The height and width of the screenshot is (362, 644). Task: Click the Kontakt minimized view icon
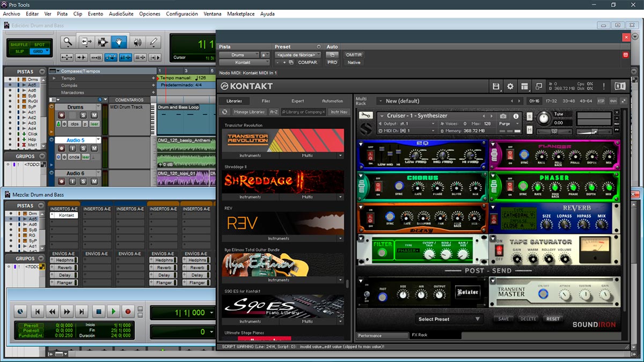click(x=538, y=86)
